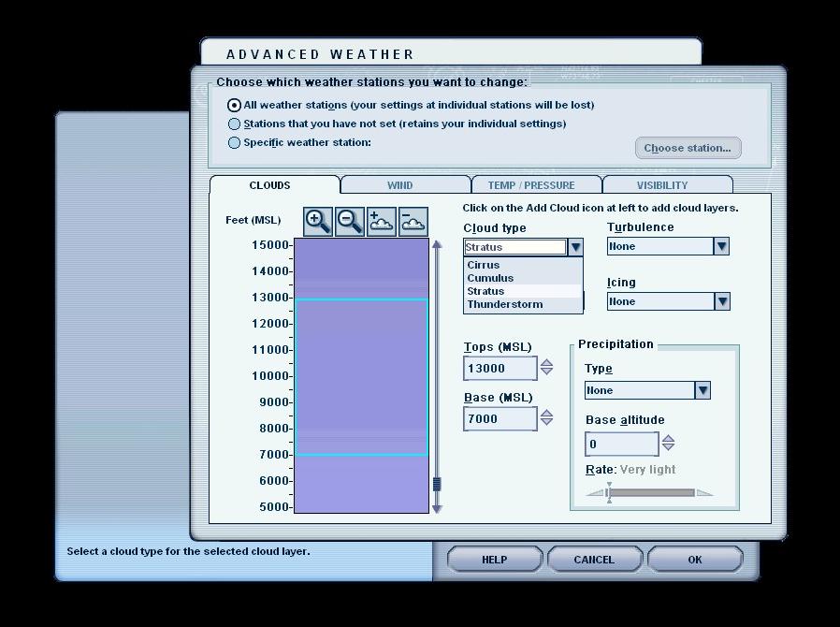Increase Tops (MSL) with up arrow
The image size is (840, 627).
pos(546,364)
